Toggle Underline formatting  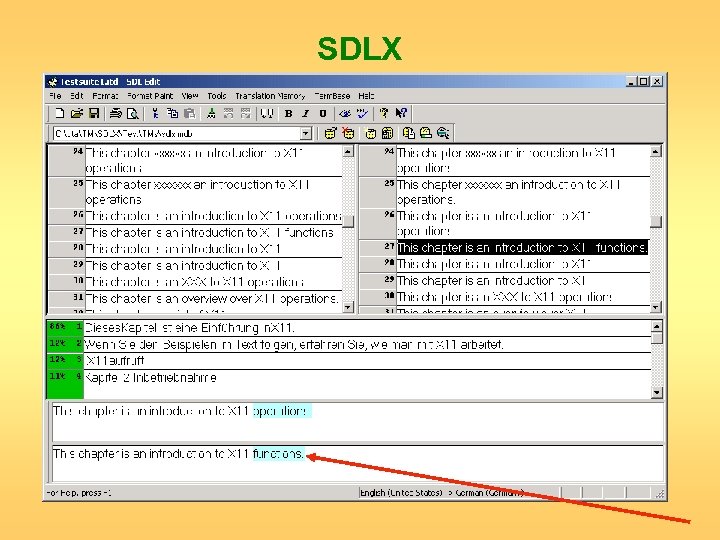point(323,113)
